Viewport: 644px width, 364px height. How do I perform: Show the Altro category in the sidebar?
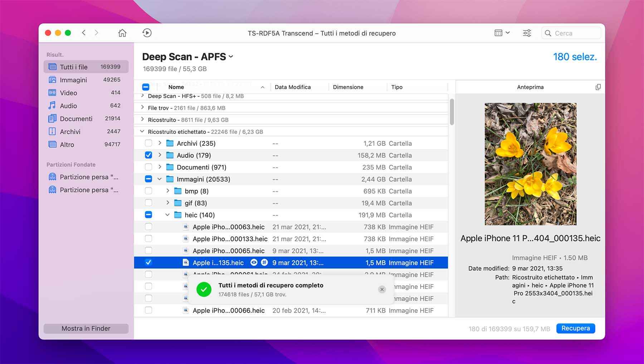point(86,144)
